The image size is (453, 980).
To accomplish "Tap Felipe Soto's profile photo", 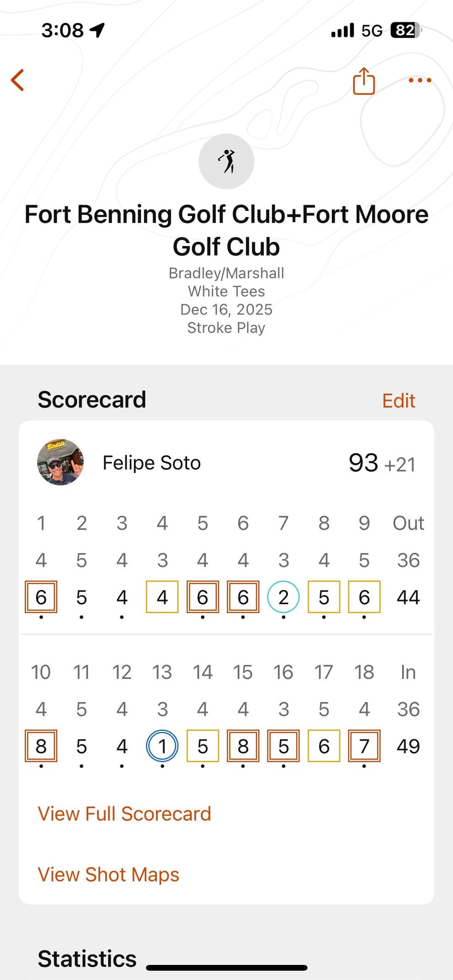I will click(x=60, y=463).
